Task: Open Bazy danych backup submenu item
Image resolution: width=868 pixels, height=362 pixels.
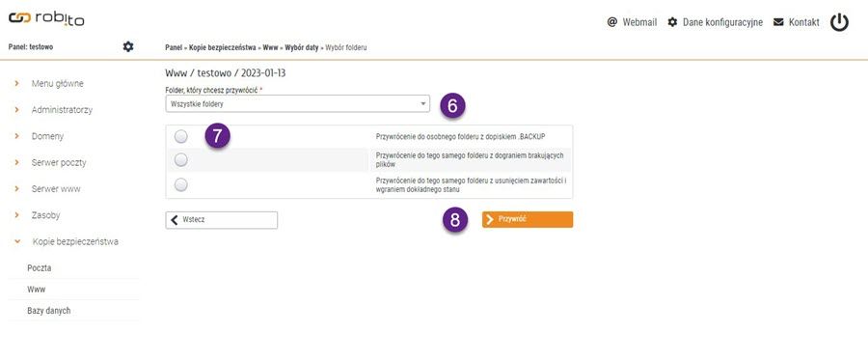Action: pyautogui.click(x=49, y=311)
